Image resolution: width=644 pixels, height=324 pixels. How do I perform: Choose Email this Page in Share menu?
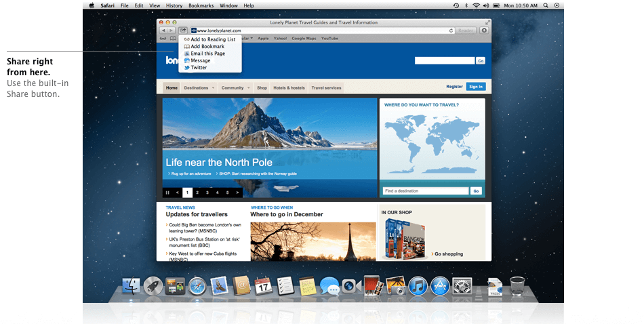click(x=210, y=54)
